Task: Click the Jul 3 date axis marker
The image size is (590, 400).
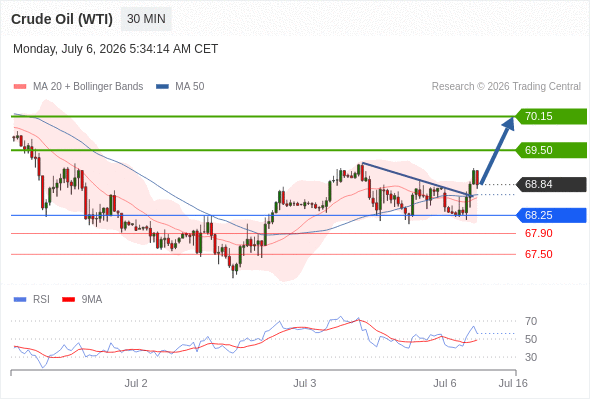Action: 304,383
